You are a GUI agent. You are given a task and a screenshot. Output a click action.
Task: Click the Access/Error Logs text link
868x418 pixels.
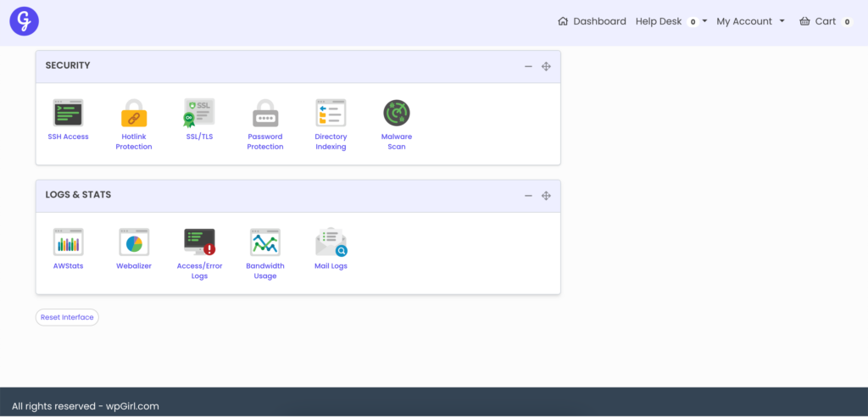(199, 270)
